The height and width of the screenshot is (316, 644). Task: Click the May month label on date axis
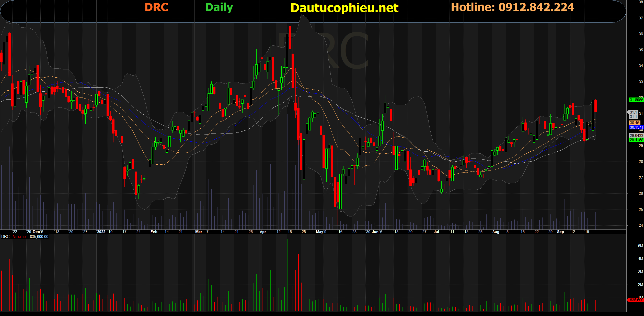[x=319, y=232]
